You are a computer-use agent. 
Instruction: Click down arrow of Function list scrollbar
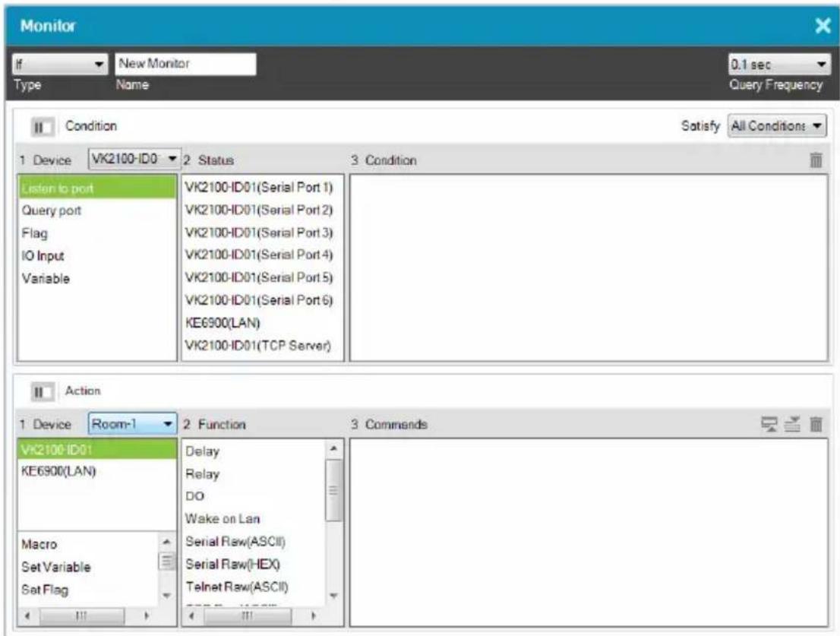click(333, 596)
